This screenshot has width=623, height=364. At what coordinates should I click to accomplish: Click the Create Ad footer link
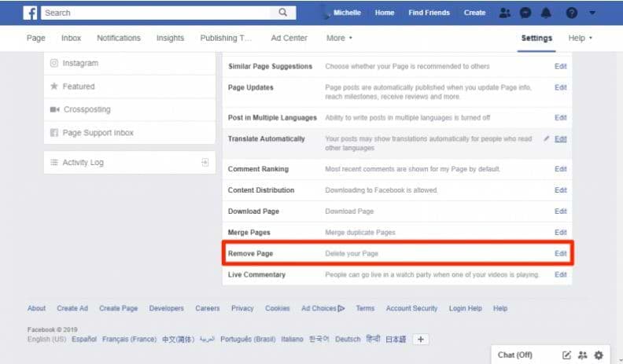point(72,308)
